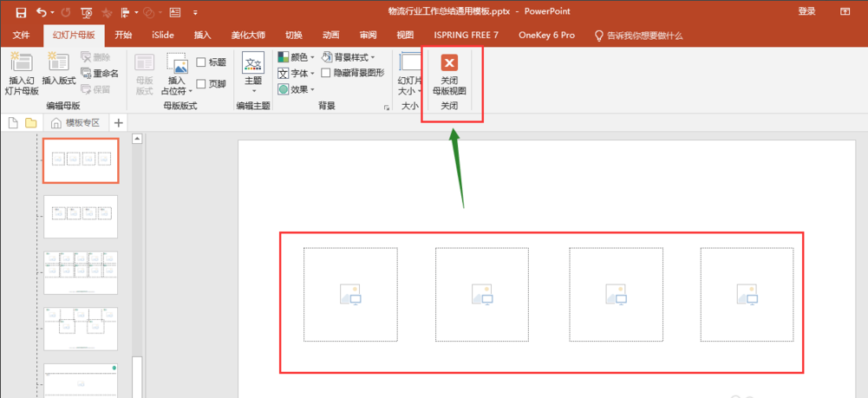Open the 颜色 colors dropdown
Screen dimensions: 868x398
point(297,57)
